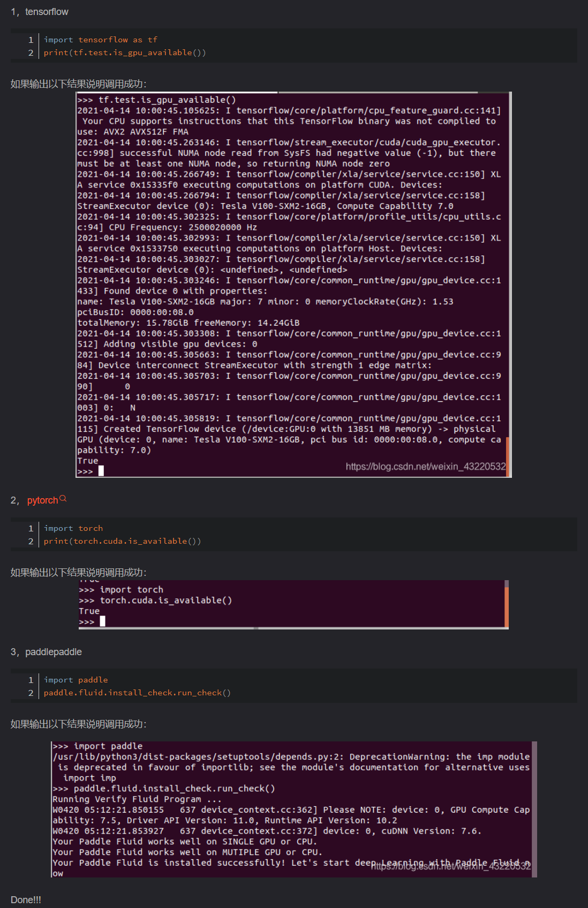This screenshot has width=588, height=908.
Task: Click the success note below the tensorflow code
Action: tap(79, 84)
